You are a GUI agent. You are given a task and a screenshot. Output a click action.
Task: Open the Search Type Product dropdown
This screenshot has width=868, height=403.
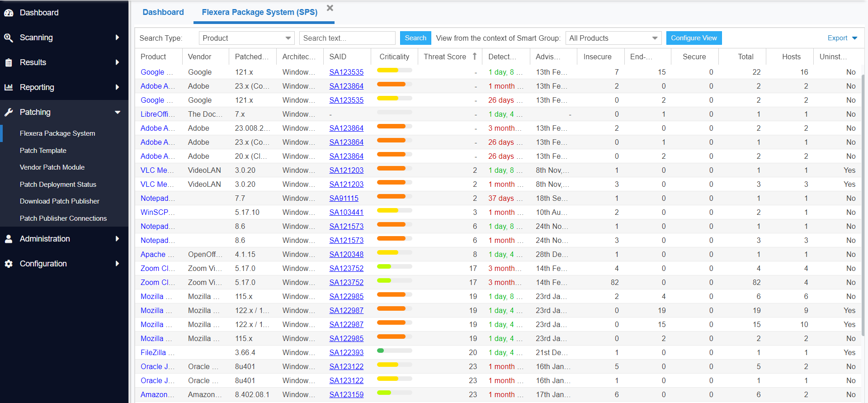coord(246,38)
